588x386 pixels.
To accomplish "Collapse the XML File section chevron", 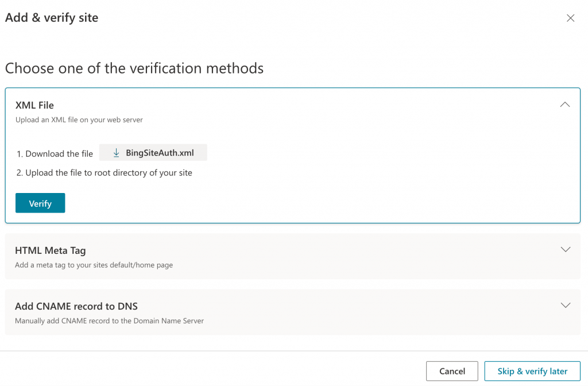I will 565,105.
